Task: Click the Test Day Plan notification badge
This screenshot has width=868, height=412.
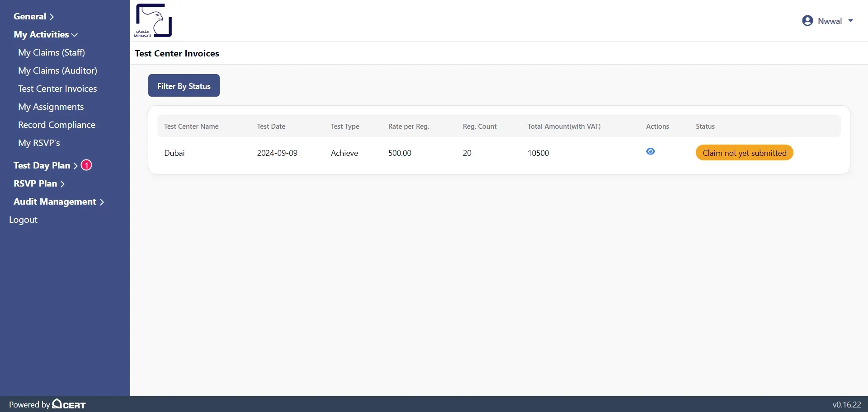Action: click(86, 165)
